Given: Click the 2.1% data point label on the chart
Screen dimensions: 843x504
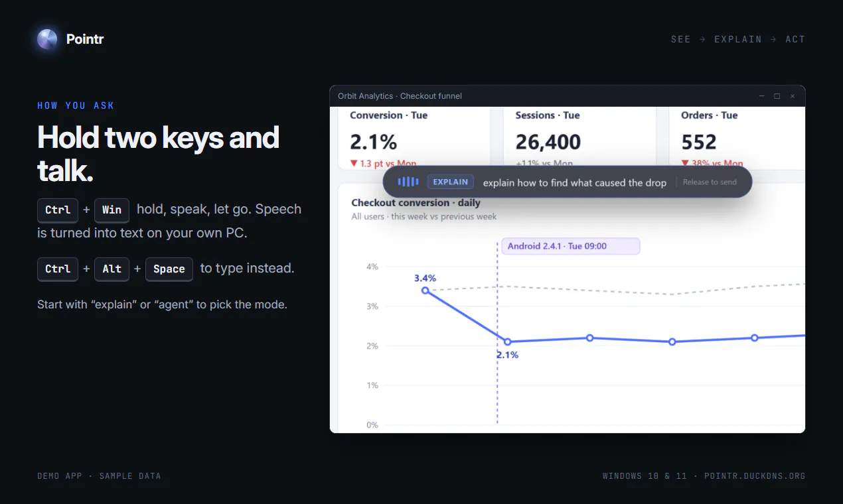Looking at the screenshot, I should tap(507, 355).
